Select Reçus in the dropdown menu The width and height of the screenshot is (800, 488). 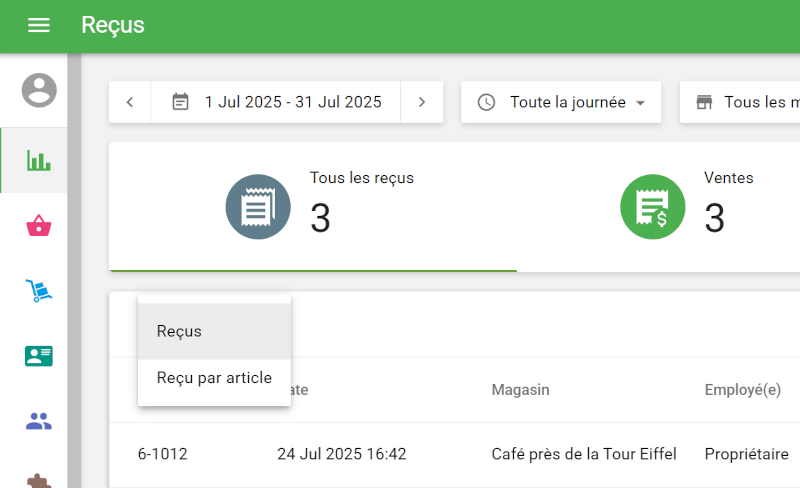coord(214,331)
